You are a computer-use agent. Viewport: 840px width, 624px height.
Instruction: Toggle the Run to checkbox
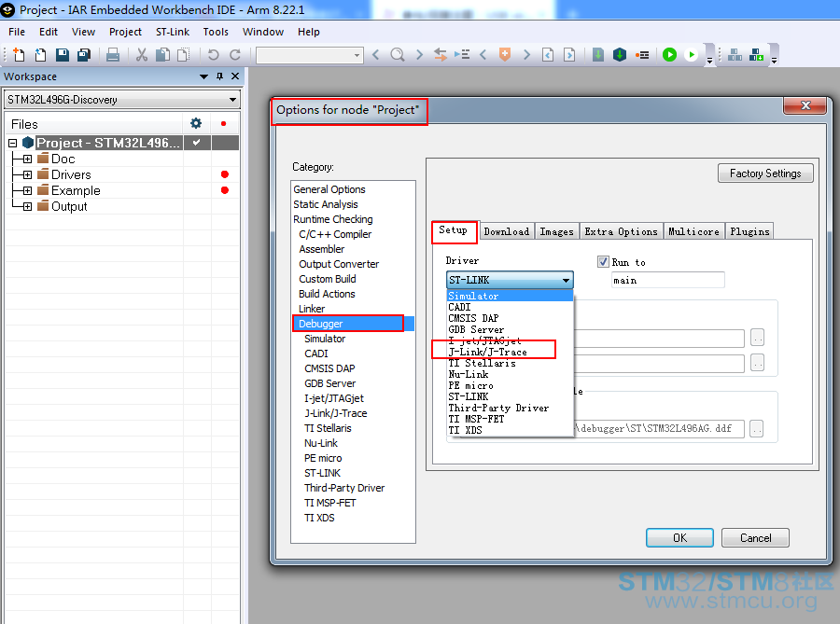click(603, 262)
